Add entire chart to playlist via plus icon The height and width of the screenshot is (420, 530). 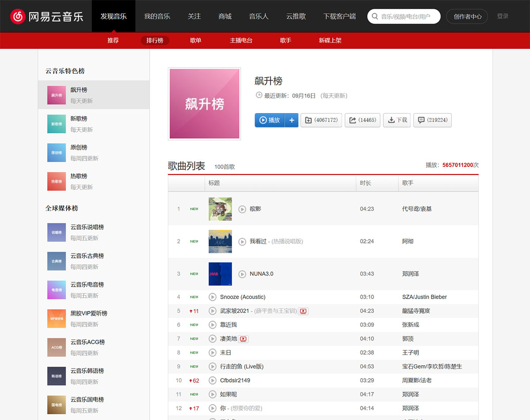[x=291, y=120]
